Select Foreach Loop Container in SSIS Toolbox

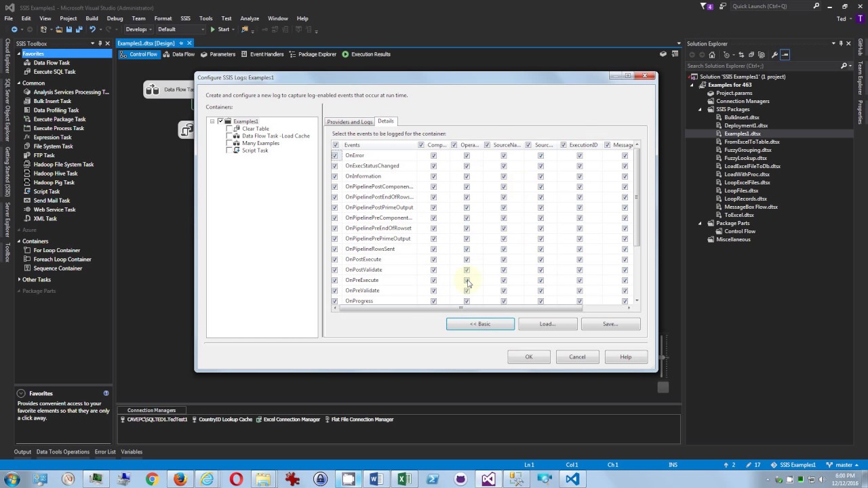point(62,260)
